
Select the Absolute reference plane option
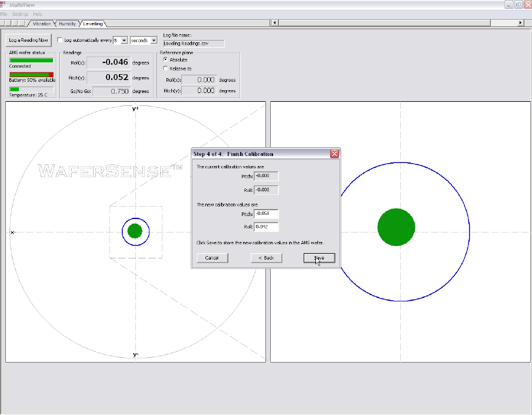coord(165,59)
